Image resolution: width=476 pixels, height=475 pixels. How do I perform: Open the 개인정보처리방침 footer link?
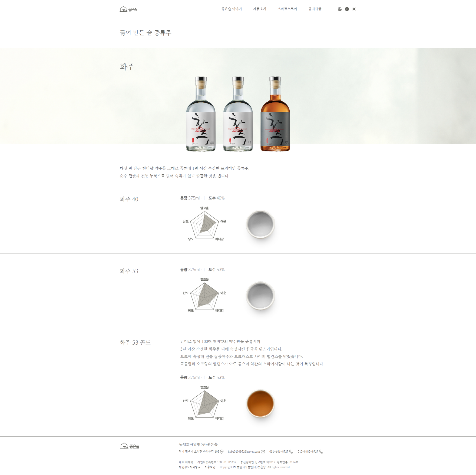(x=190, y=467)
